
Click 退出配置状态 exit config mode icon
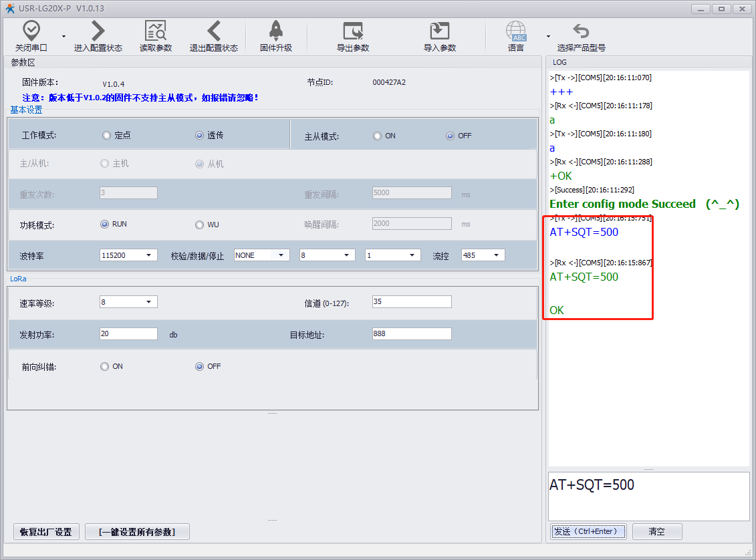click(x=213, y=31)
